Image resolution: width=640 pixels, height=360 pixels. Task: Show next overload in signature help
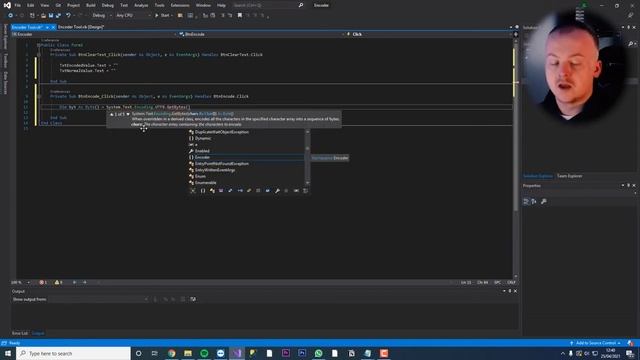pyautogui.click(x=128, y=114)
